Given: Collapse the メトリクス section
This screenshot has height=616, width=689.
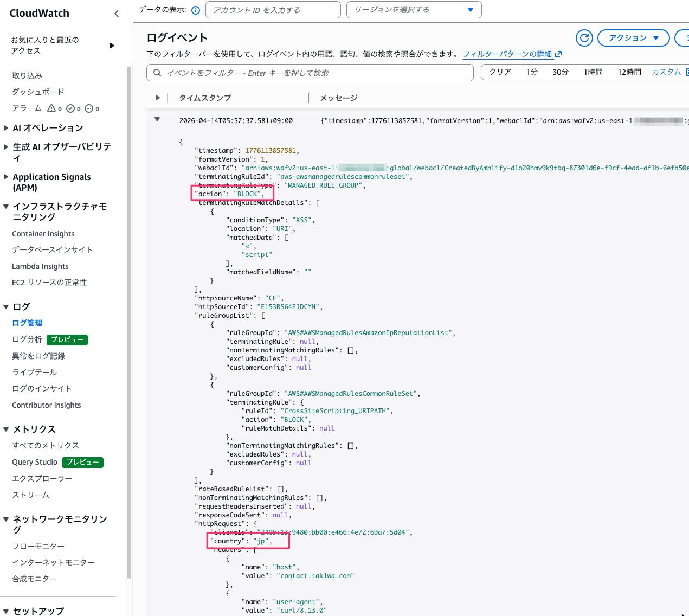Looking at the screenshot, I should [x=5, y=429].
